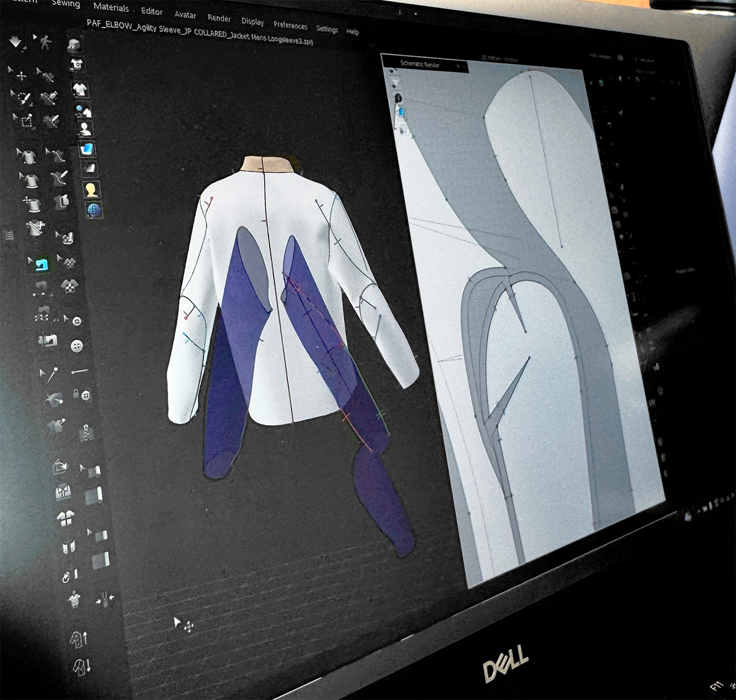Click the scissors cut garment tool icon
Image resolution: width=736 pixels, height=700 pixels.
(x=35, y=228)
